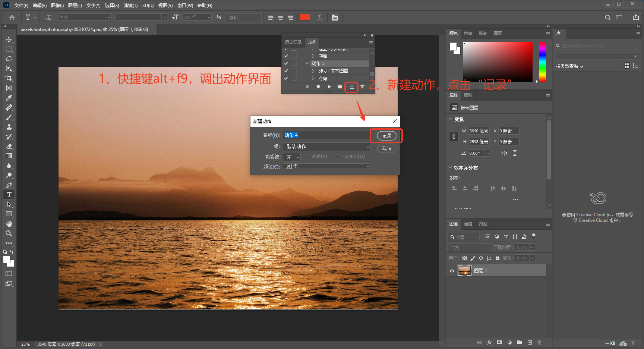
Task: Open the 滤镜(T) menu
Action: point(130,6)
